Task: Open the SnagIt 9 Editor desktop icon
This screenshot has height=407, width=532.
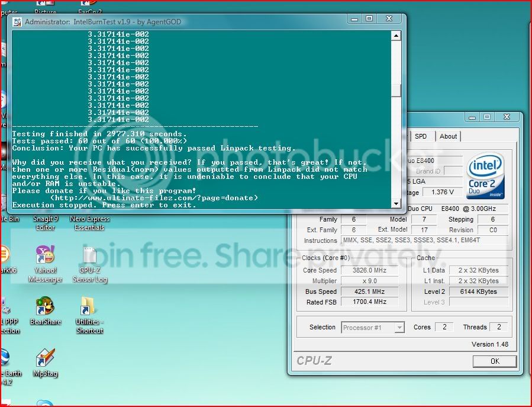Action: tap(46, 223)
